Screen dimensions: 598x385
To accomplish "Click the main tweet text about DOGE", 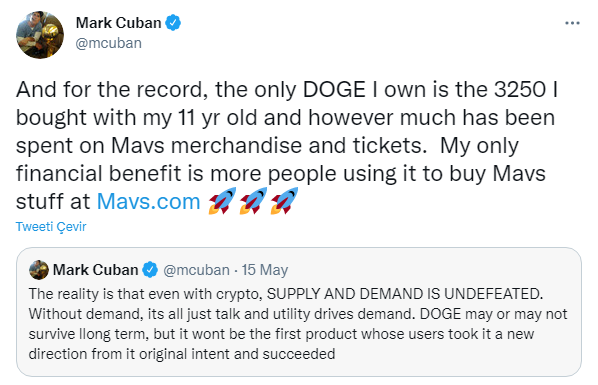I will click(x=287, y=145).
